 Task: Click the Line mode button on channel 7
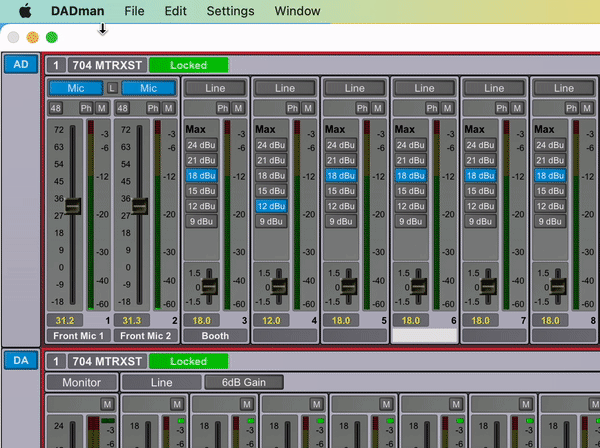494,88
